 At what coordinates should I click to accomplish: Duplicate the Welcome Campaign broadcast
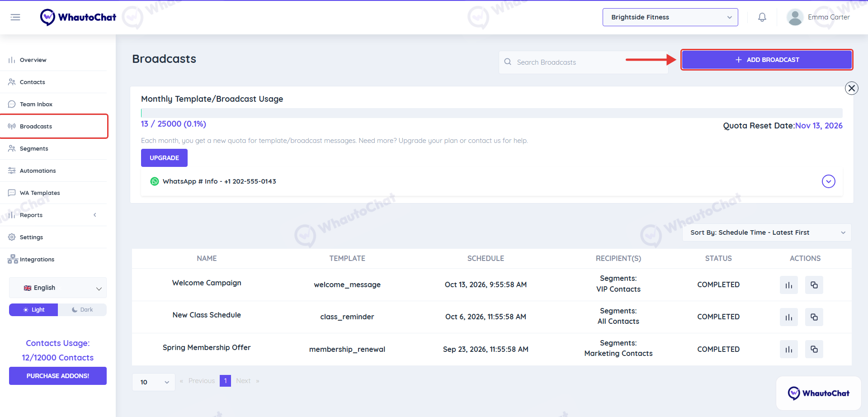pos(814,285)
